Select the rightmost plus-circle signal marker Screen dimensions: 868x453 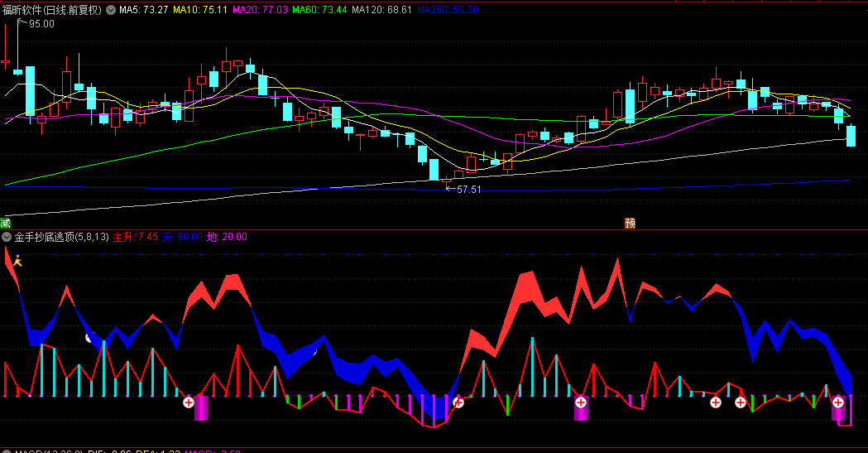(838, 402)
